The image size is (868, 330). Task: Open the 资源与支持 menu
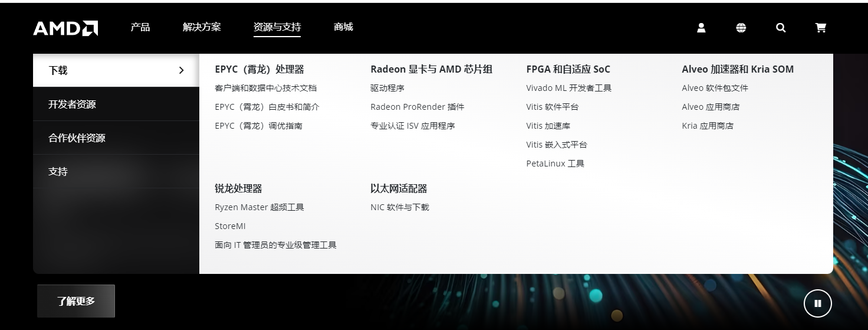277,27
